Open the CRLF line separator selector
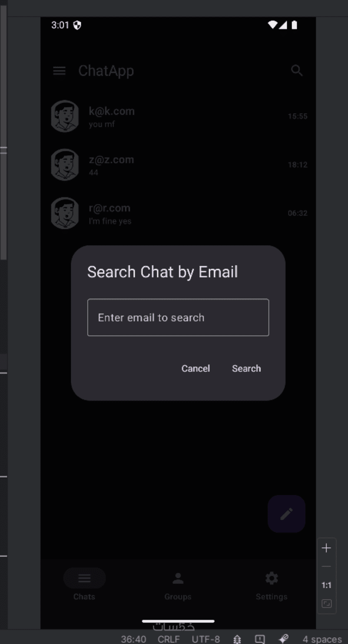The image size is (348, 644). (x=169, y=639)
